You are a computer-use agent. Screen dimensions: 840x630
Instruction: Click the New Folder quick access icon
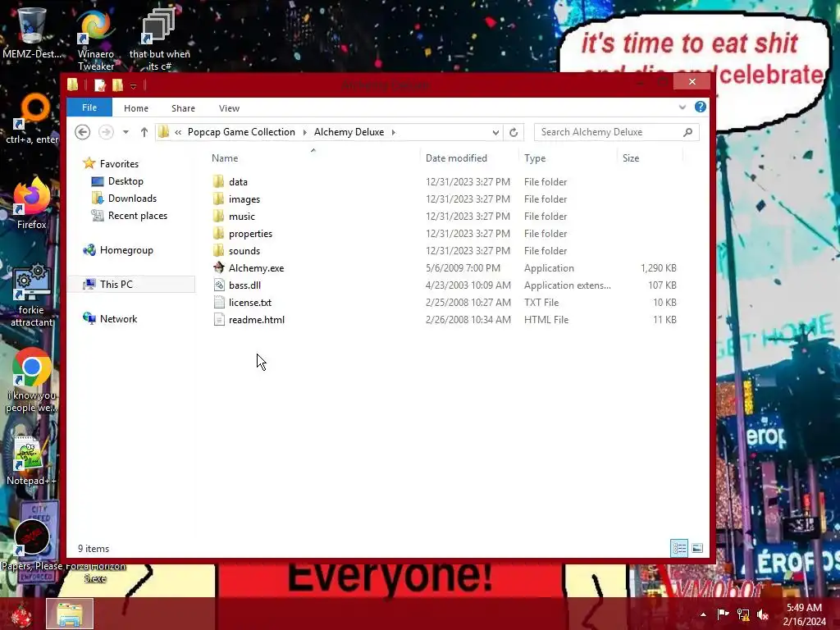[x=117, y=84]
